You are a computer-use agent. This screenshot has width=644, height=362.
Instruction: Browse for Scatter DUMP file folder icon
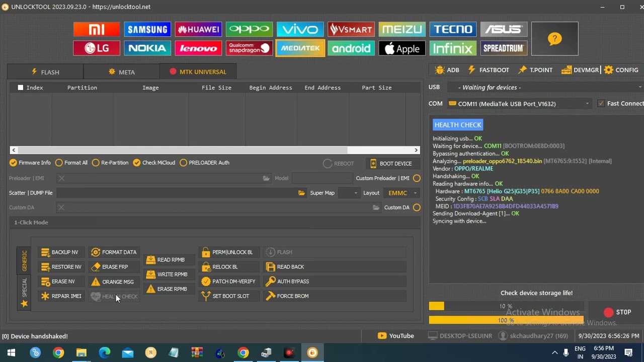tap(301, 193)
